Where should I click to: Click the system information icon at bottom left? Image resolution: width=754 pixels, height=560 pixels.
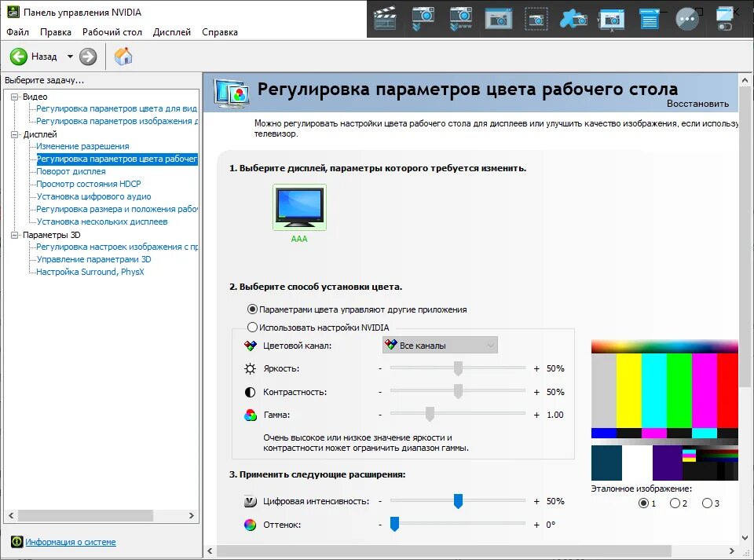click(x=16, y=542)
